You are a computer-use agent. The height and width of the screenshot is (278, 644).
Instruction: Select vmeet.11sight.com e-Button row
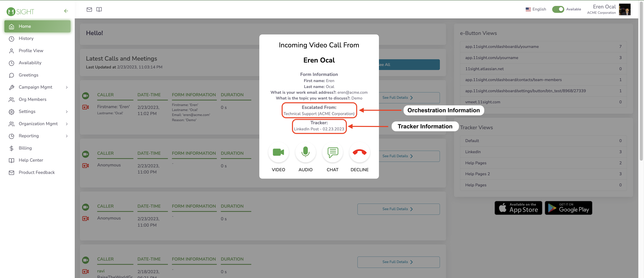(543, 102)
